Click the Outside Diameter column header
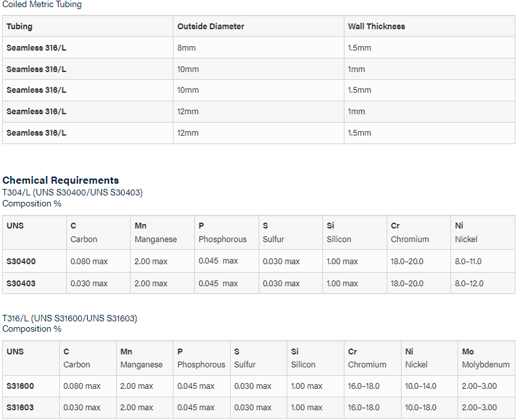 tap(259, 27)
